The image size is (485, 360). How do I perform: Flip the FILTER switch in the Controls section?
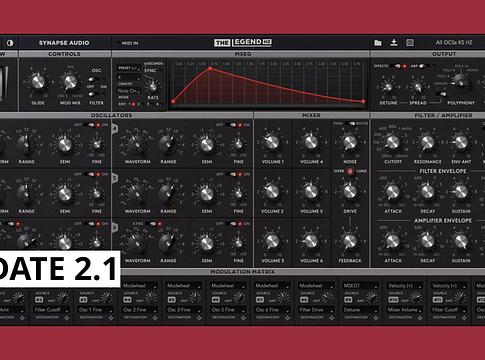click(x=94, y=94)
